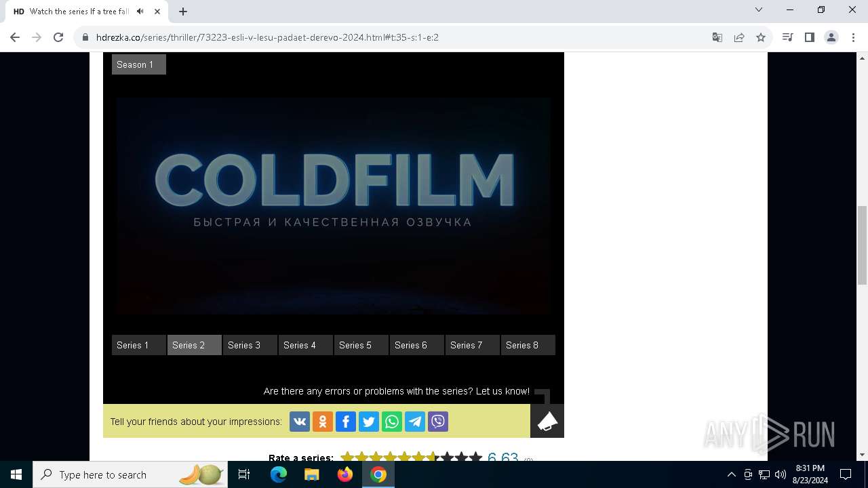Open Task View in taskbar
The width and height of the screenshot is (868, 488).
(x=244, y=474)
